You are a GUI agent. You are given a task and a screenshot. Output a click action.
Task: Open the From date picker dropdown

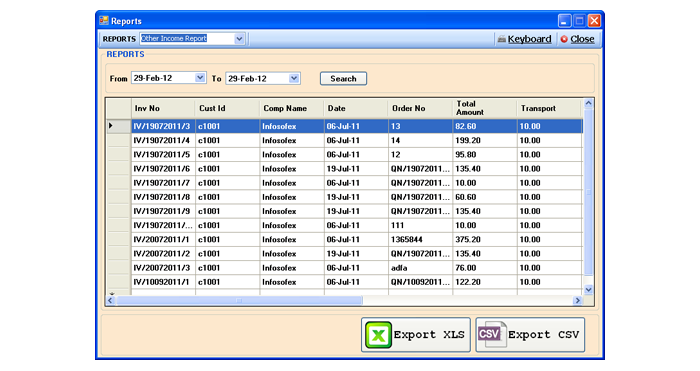click(x=200, y=78)
